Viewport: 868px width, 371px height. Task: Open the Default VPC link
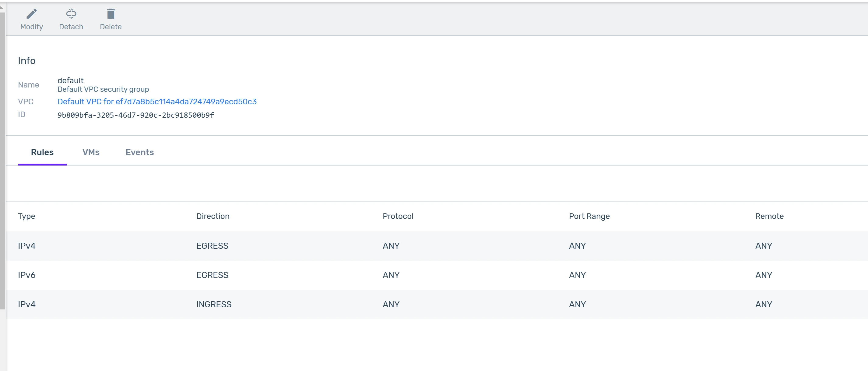point(157,102)
